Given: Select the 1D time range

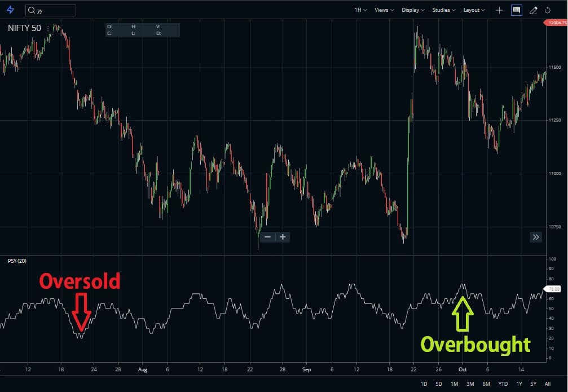Looking at the screenshot, I should click(424, 384).
